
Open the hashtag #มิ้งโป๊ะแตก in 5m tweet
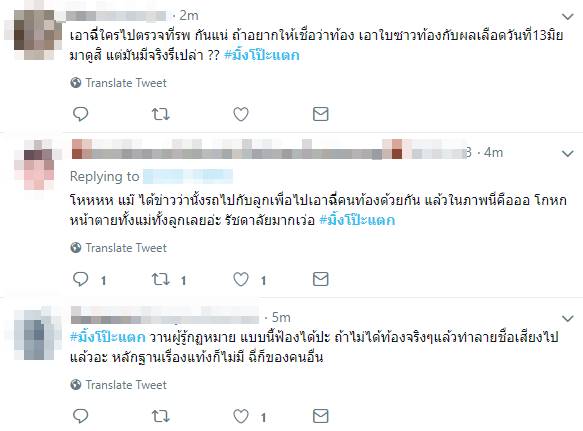[x=108, y=337]
